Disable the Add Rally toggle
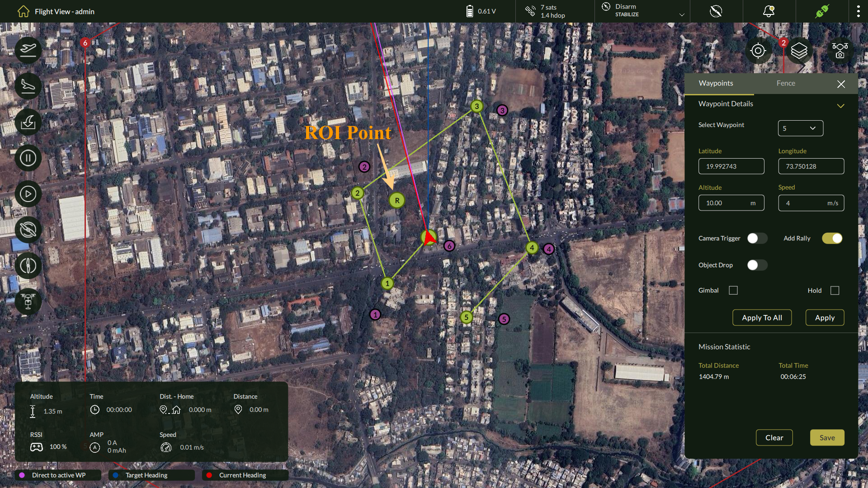Screen dimensions: 868x488 [832, 238]
